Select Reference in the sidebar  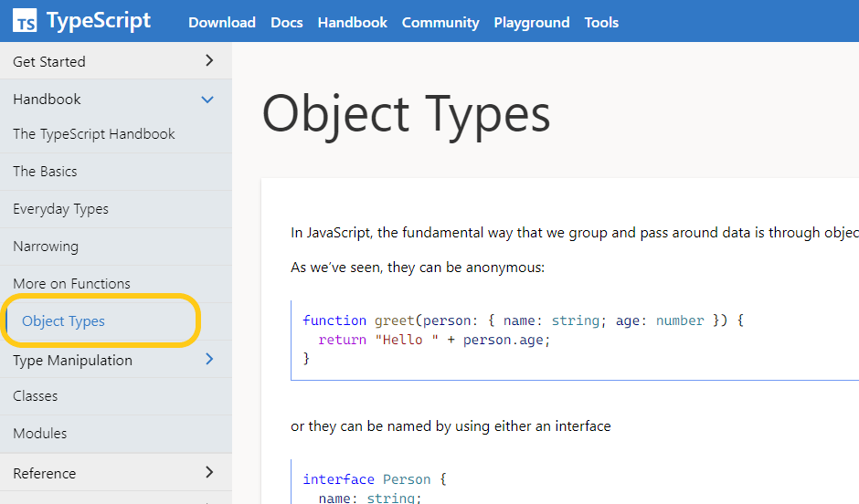pyautogui.click(x=45, y=473)
